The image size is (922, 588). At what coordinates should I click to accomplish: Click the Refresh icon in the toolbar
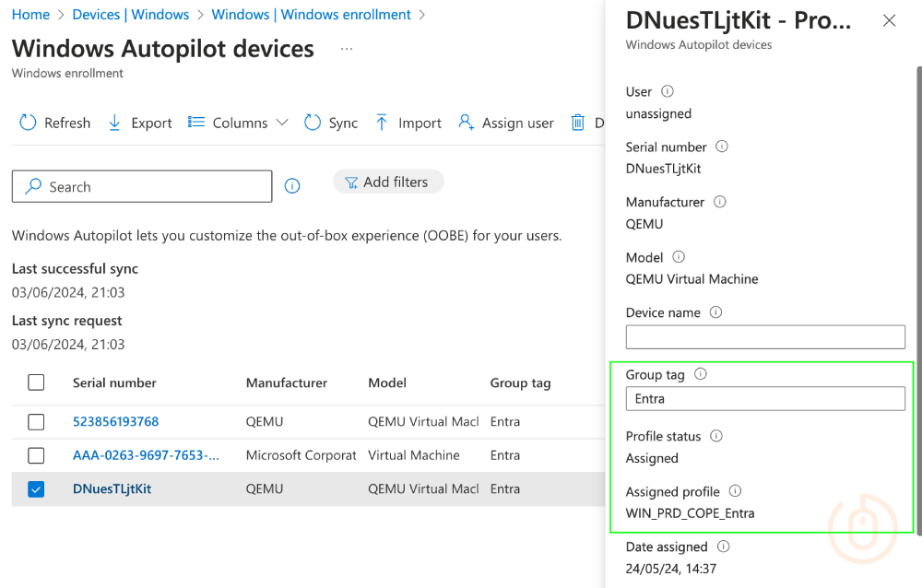coord(29,122)
